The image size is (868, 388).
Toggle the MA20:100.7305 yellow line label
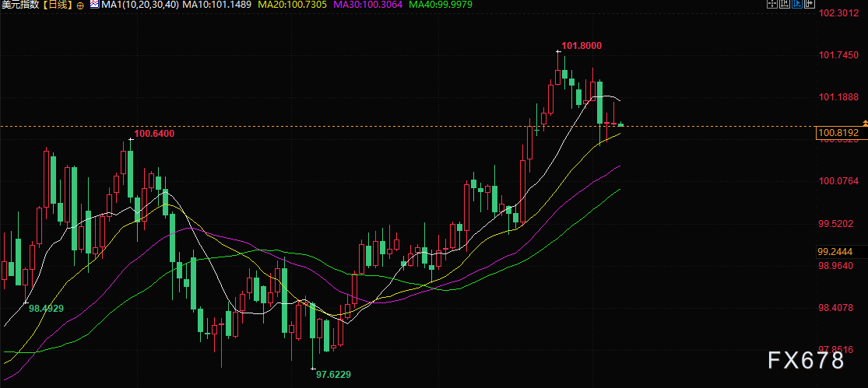click(x=292, y=5)
